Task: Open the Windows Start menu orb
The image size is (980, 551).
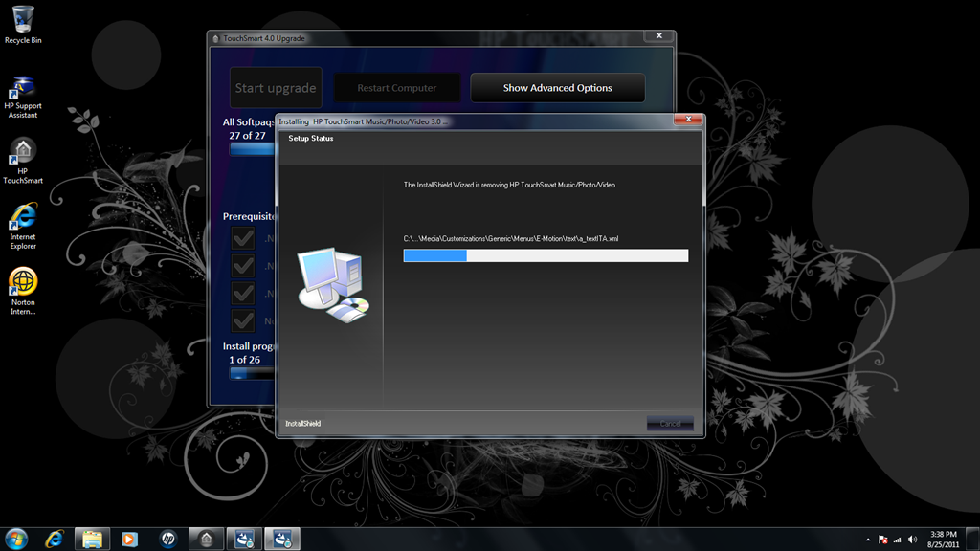Action: coord(16,539)
